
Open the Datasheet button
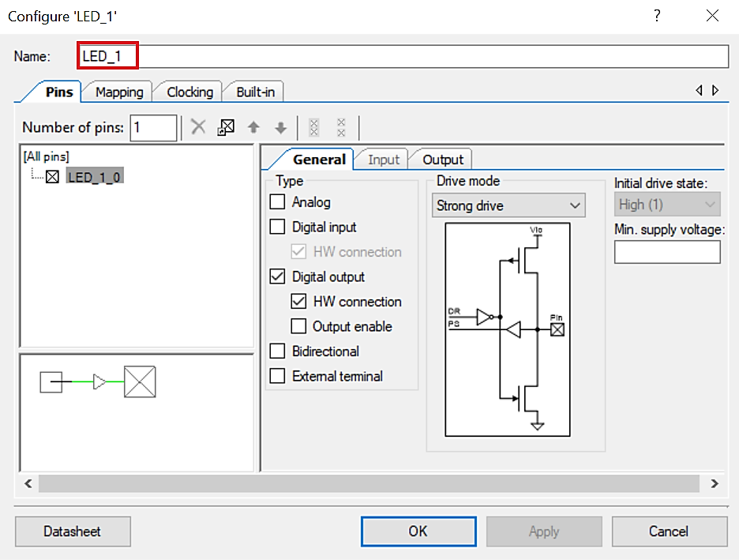click(x=73, y=532)
